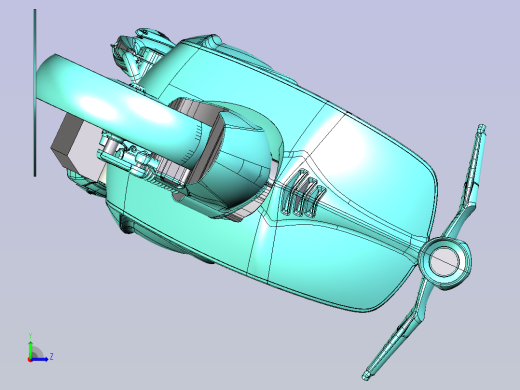Select the side vent grille slots
Screen dimensions: 520x390
coord(303,193)
